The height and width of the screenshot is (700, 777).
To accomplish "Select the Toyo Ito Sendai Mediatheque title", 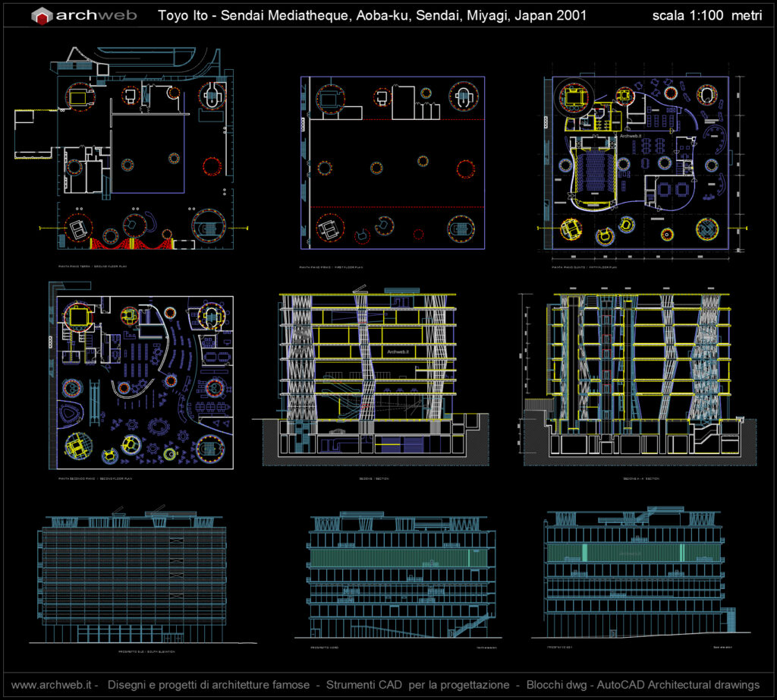I will tap(372, 16).
